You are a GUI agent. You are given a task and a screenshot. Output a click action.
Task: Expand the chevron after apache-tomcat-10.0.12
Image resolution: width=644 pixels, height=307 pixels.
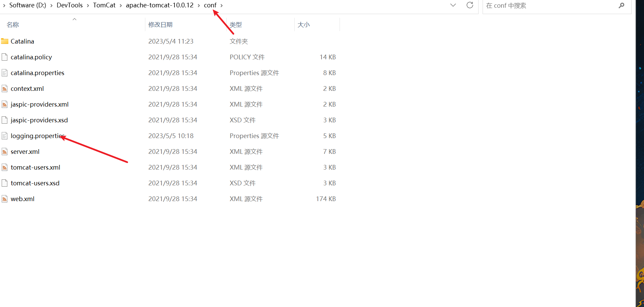click(x=199, y=5)
